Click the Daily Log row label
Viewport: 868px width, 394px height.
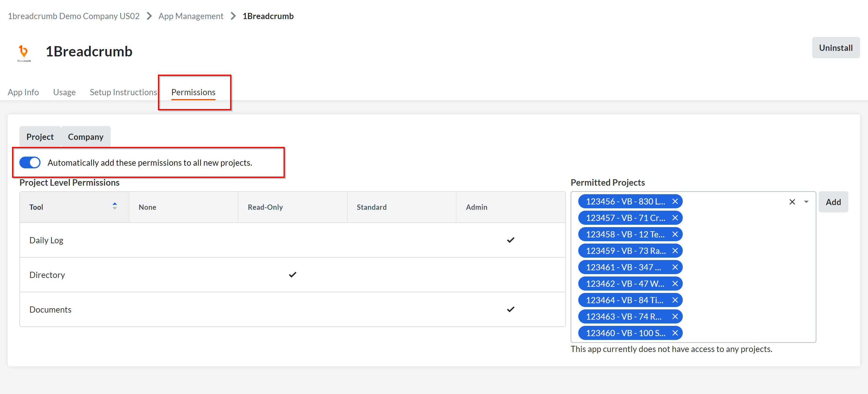(46, 240)
